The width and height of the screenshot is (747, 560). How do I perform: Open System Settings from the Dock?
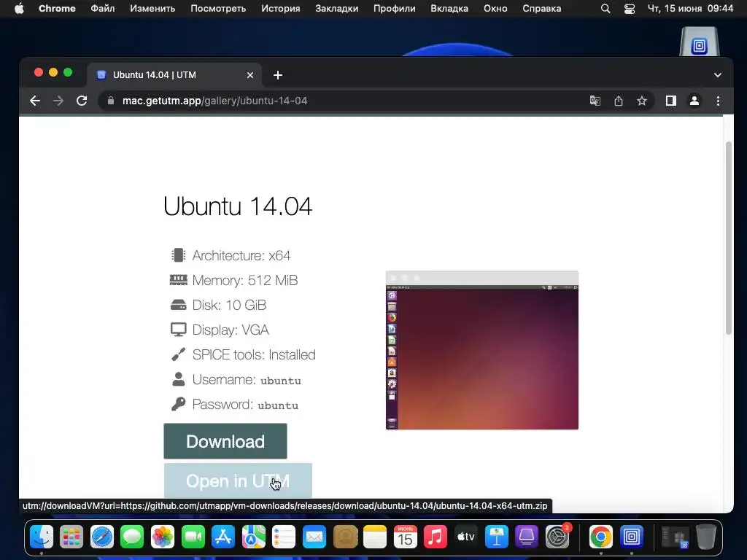[x=557, y=537]
